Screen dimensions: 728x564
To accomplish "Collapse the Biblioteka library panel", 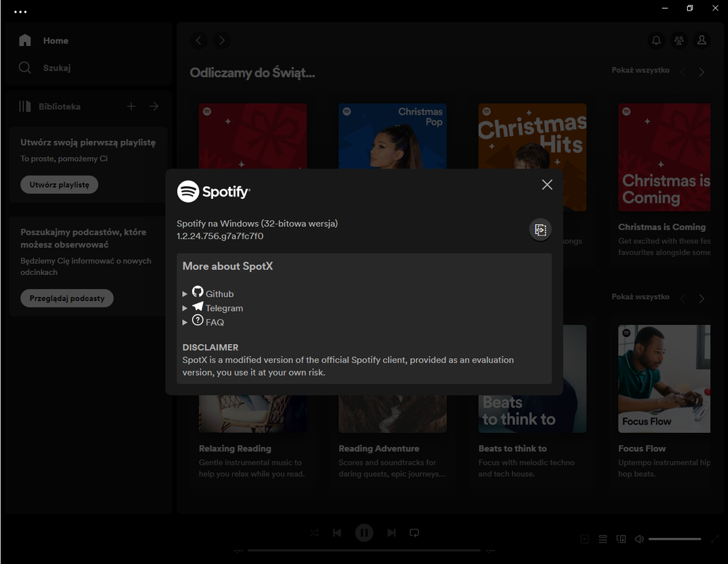I will point(49,106).
